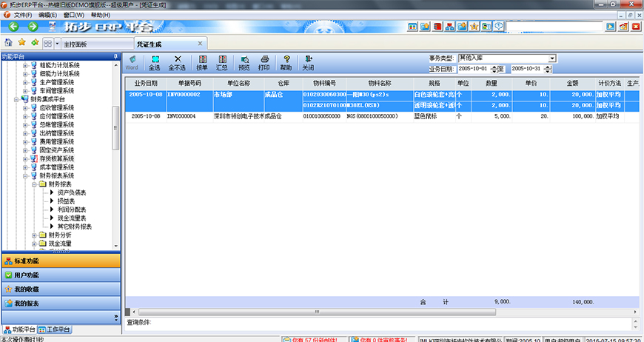Open the 文件(F) menu
Viewport: 644px width, 342px height.
[22, 14]
